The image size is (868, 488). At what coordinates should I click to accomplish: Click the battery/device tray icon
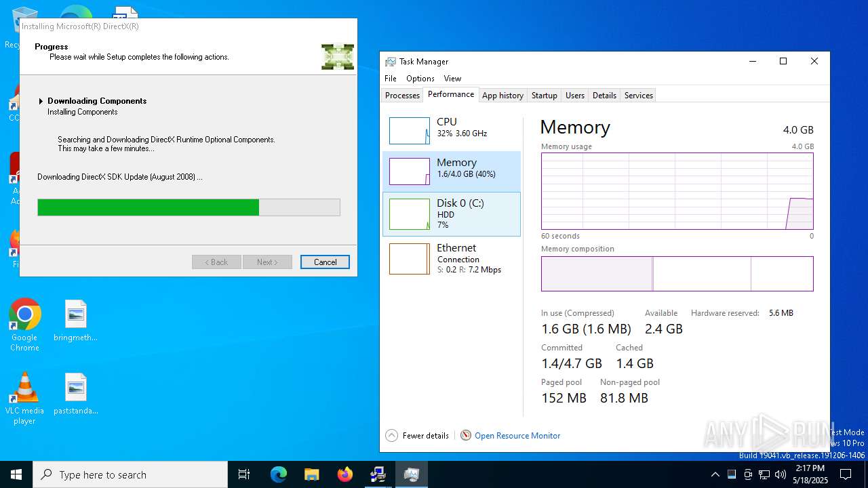point(732,474)
